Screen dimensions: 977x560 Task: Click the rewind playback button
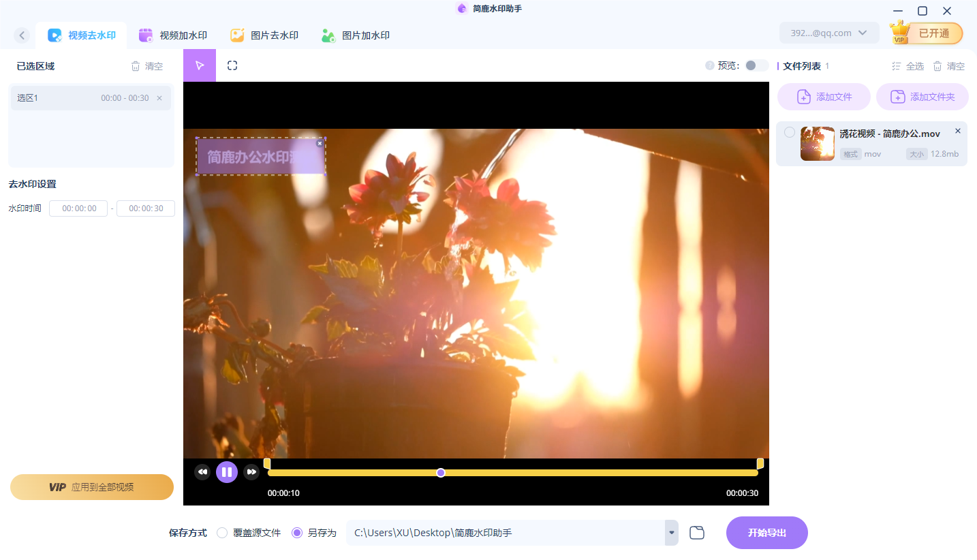(202, 471)
